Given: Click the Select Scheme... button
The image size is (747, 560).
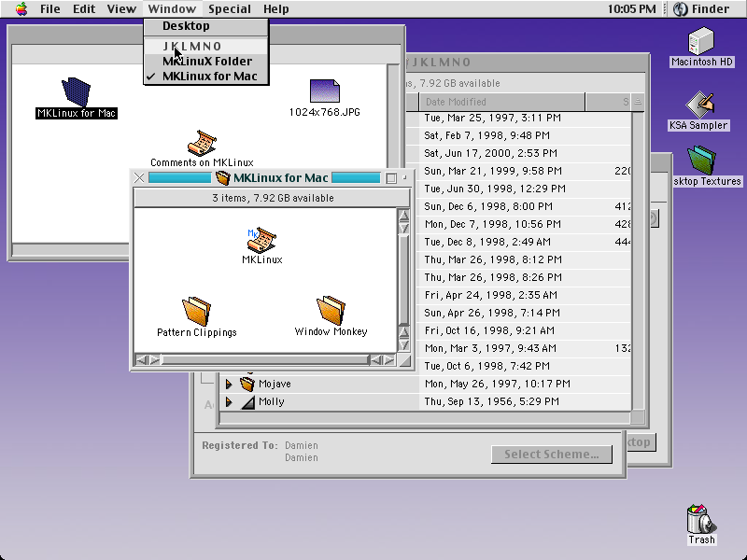Looking at the screenshot, I should pyautogui.click(x=552, y=455).
